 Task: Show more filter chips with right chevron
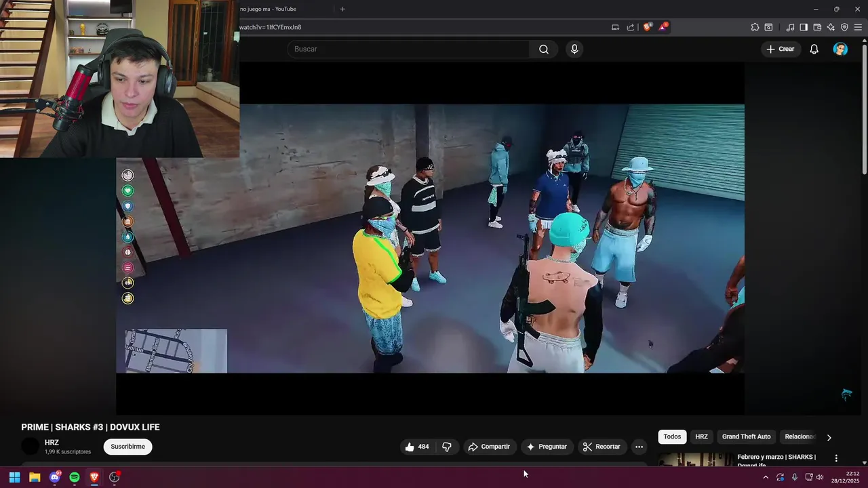pos(829,438)
